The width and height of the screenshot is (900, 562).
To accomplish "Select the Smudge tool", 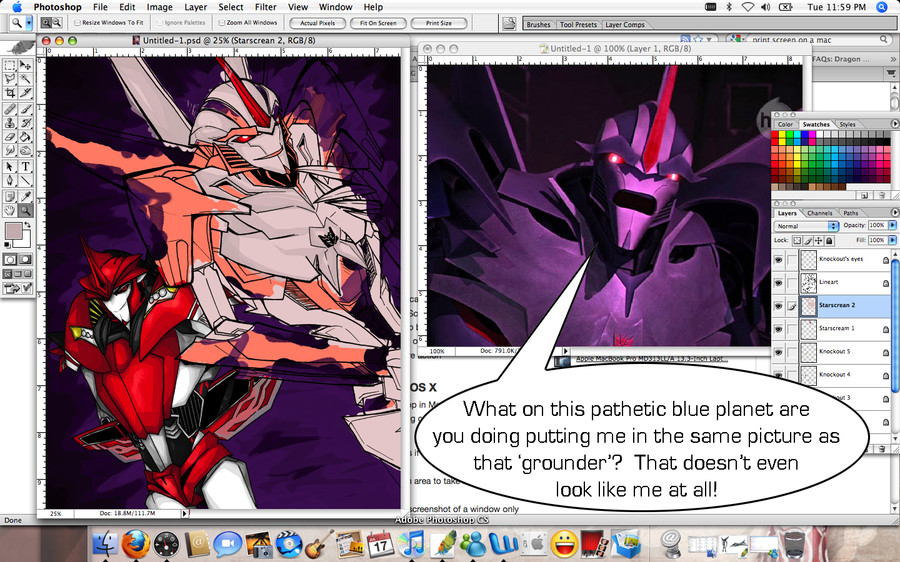I will [10, 150].
